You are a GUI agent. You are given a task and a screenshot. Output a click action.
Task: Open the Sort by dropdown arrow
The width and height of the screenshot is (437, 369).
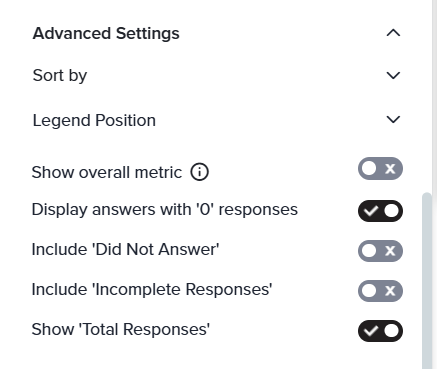point(393,75)
